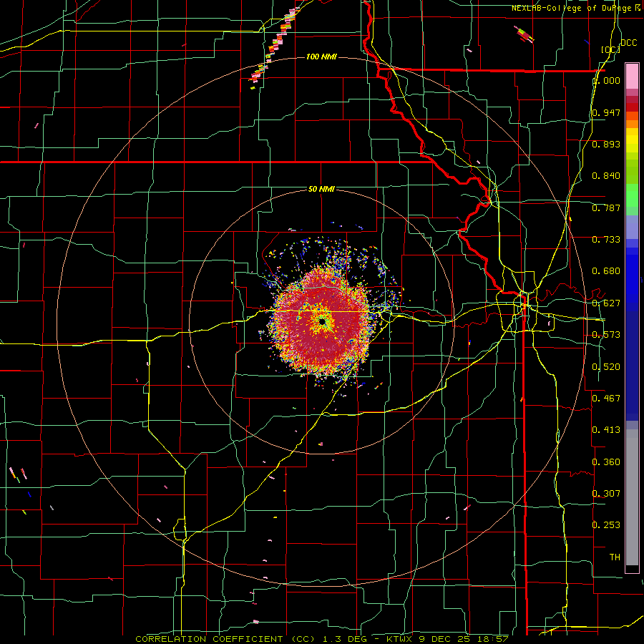Click the DCC label above the color bar
This screenshot has height=644, width=644.
628,43
